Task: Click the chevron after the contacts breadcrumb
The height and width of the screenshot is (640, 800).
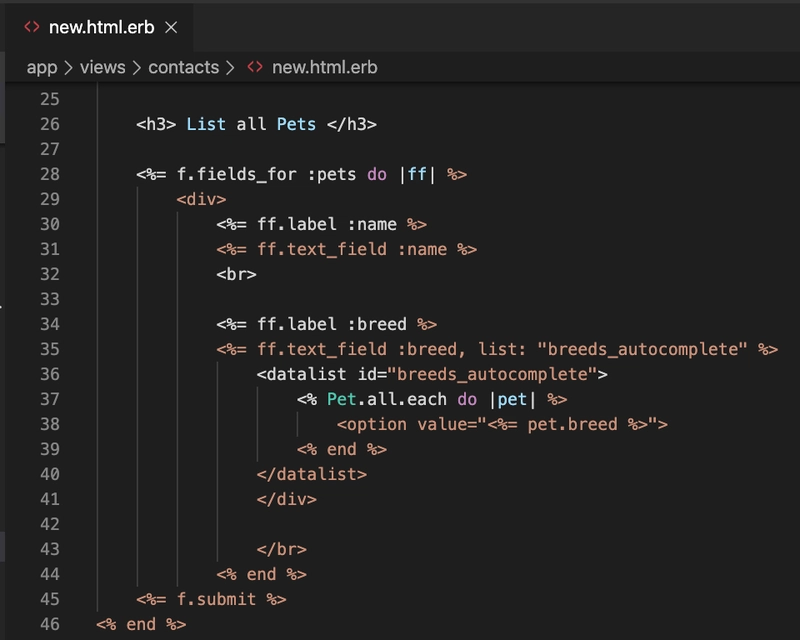Action: 230,67
